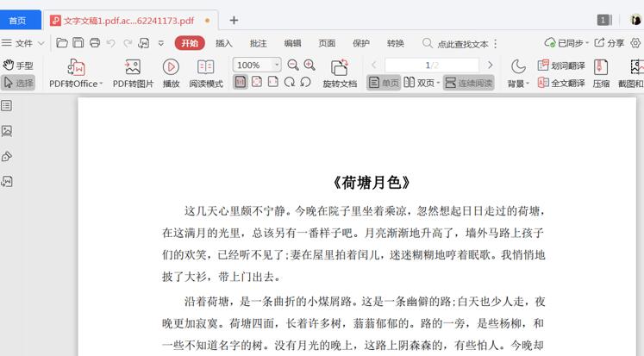Image resolution: width=644 pixels, height=356 pixels.
Task: Click the print icon
Action: (95, 43)
